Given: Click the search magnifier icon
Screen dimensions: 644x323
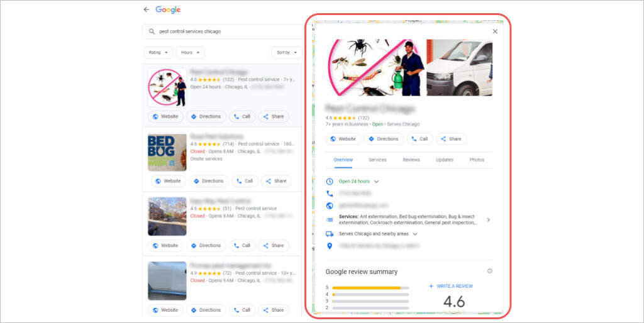Looking at the screenshot, I should point(152,31).
